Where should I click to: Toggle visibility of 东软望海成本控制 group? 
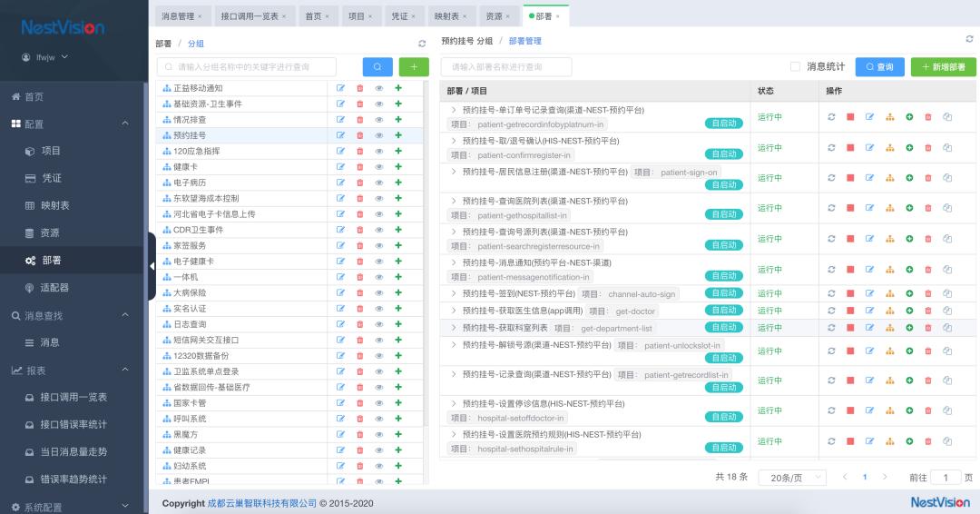coord(378,198)
